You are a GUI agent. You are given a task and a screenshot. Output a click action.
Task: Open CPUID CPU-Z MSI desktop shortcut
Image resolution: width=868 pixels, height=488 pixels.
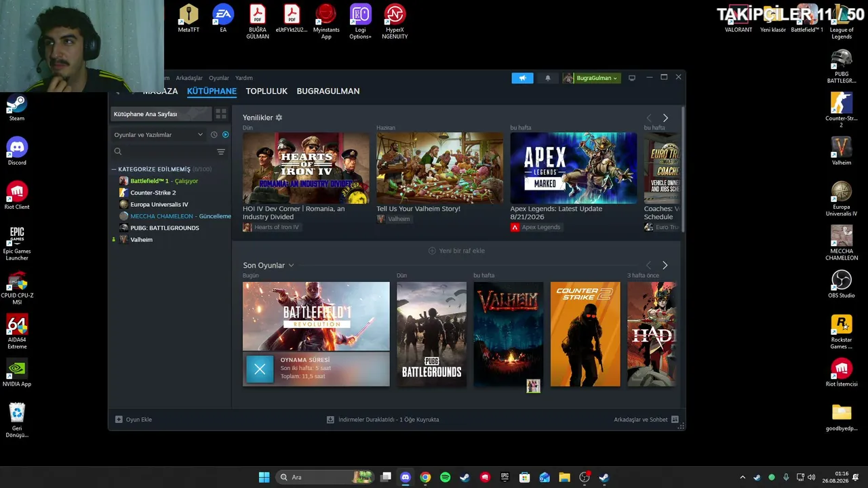tap(17, 287)
